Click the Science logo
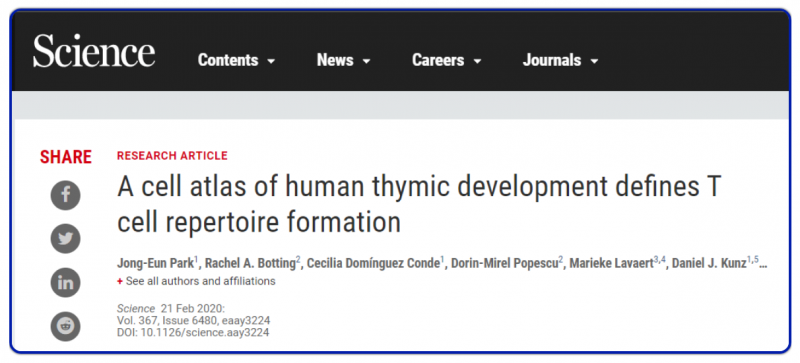Image resolution: width=800 pixels, height=363 pixels. (x=94, y=51)
